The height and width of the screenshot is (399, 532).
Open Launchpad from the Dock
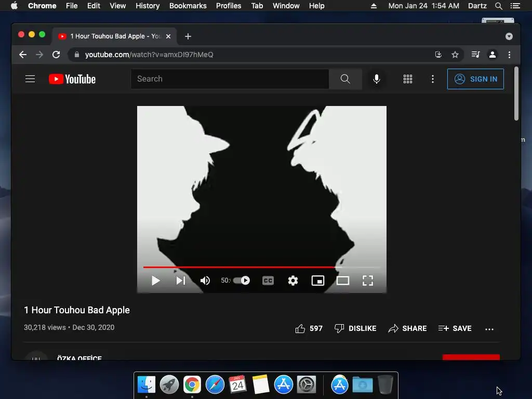pyautogui.click(x=169, y=385)
